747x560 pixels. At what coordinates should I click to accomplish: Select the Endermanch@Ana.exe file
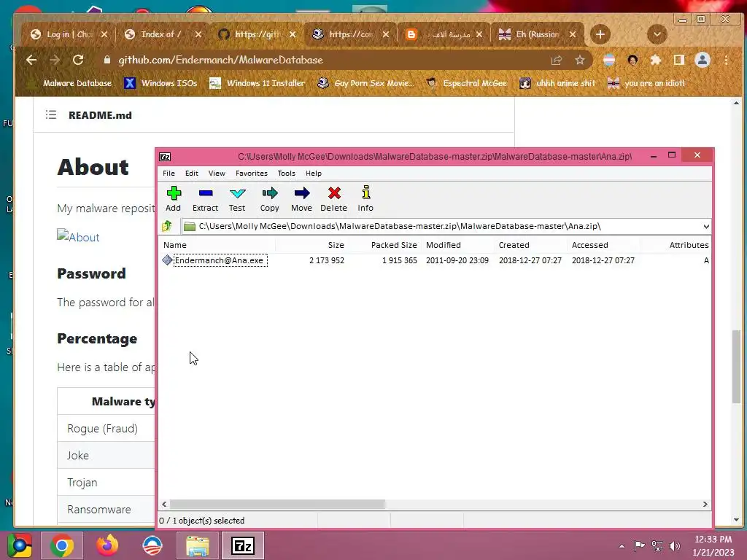tap(219, 260)
